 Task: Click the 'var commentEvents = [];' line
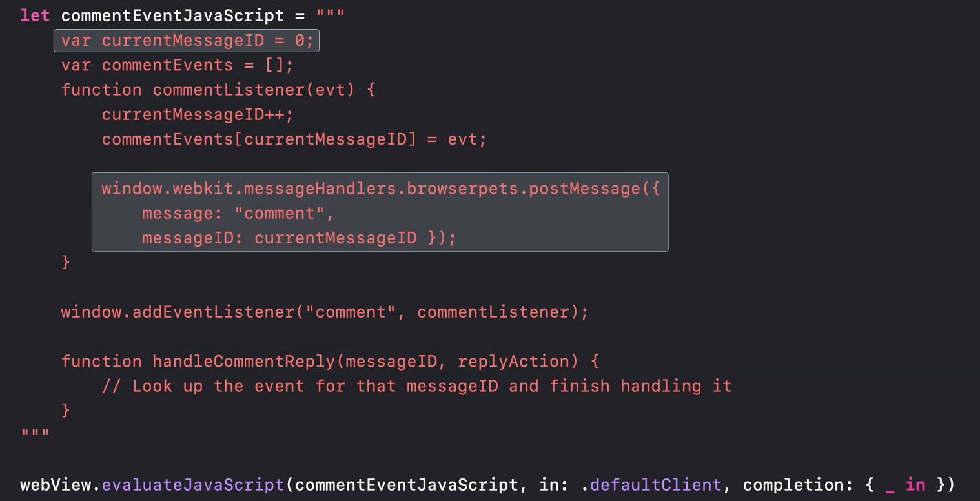tap(178, 65)
